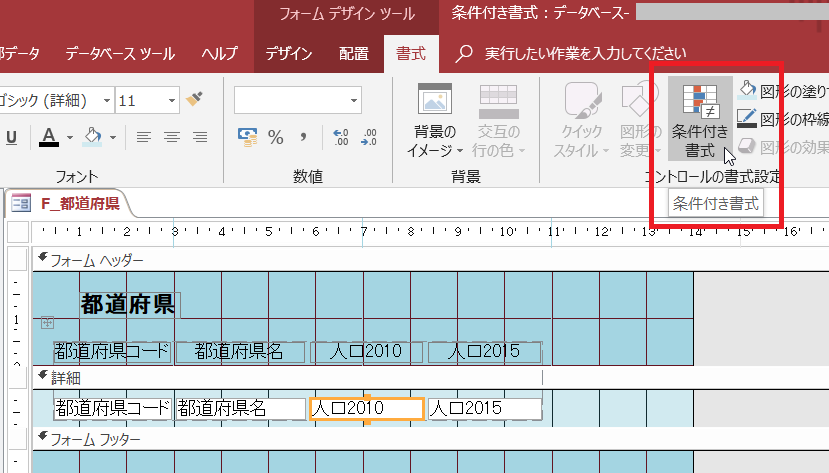Click the F_都道府県 form icon
829x473 pixels.
(x=21, y=203)
